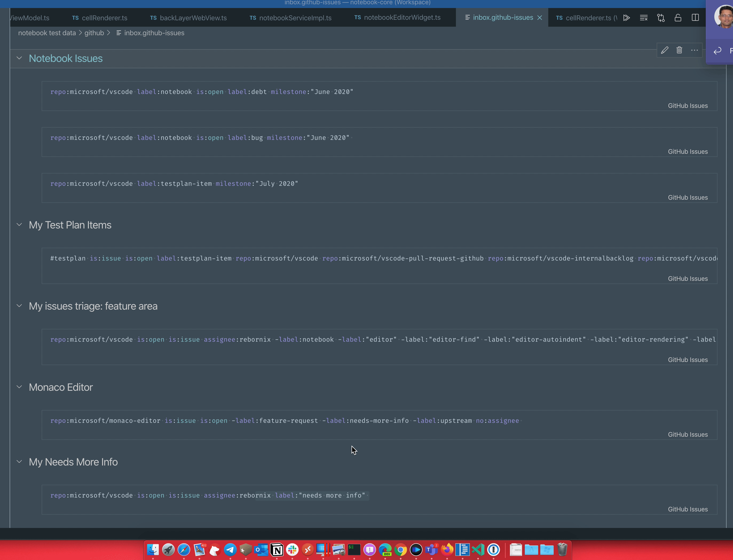Change language of the label:bug query cell
This screenshot has height=560, width=733.
[688, 152]
